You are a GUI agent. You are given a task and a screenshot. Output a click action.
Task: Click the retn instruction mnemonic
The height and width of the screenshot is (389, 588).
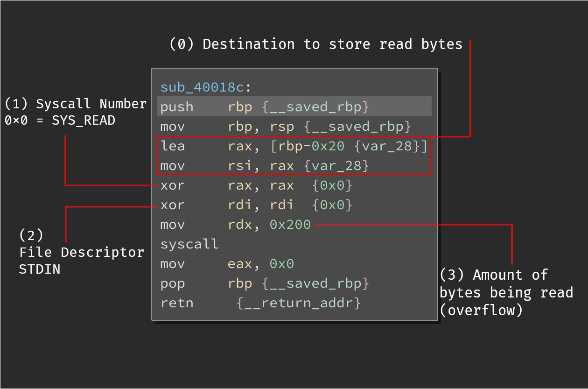176,303
